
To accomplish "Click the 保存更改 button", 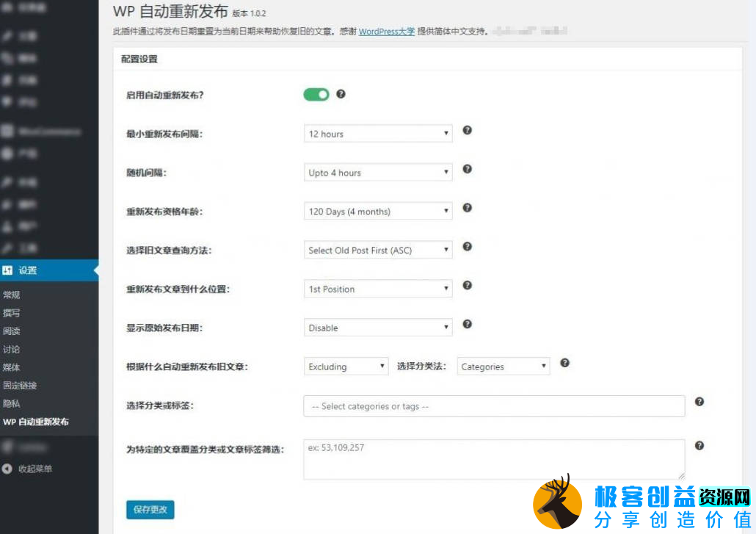I will [150, 509].
